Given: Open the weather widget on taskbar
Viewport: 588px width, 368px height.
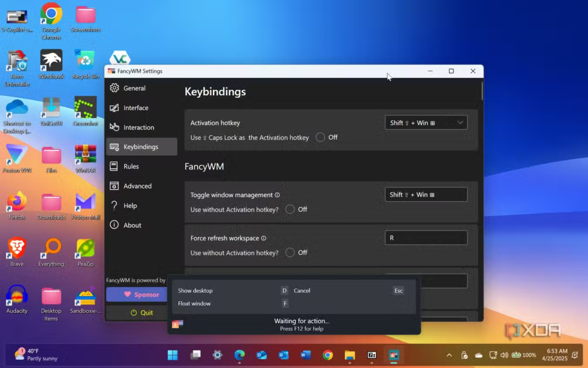Looking at the screenshot, I should [x=36, y=355].
